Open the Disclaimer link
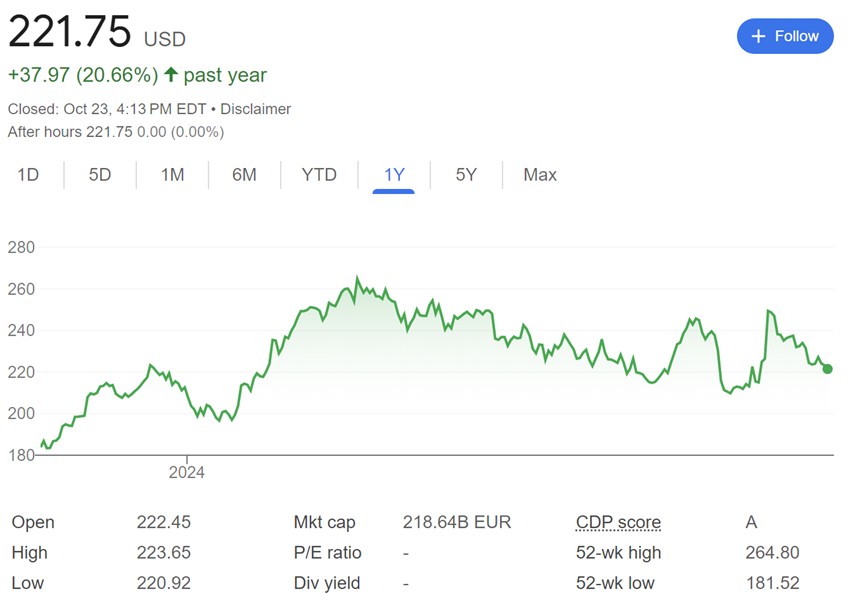Screen dimensions: 865x608 point(255,109)
